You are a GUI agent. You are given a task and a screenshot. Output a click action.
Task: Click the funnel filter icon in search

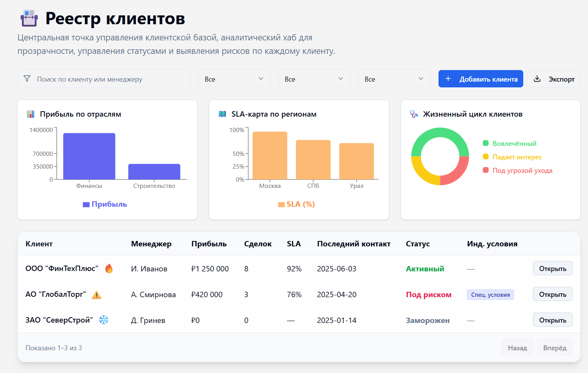pos(27,79)
